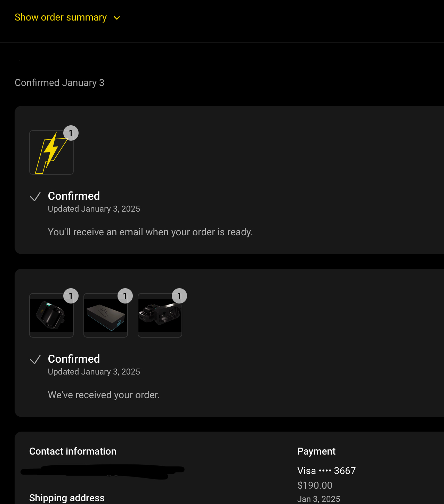The image size is (444, 504).
Task: Click quantity badge on third product thumbnail
Action: coord(179,296)
